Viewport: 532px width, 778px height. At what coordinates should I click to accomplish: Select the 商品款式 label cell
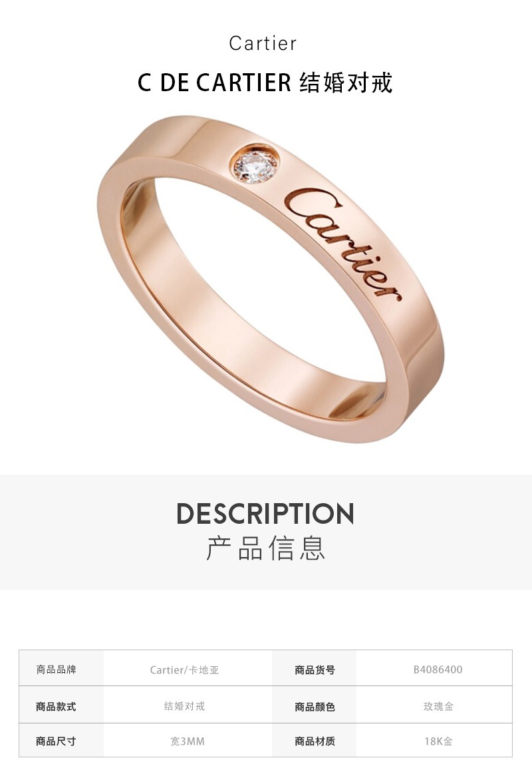[61, 705]
